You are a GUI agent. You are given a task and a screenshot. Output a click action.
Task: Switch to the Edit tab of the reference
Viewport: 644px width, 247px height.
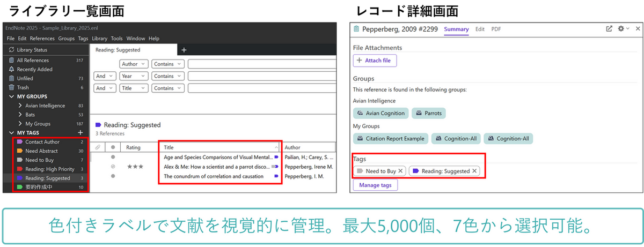[480, 29]
